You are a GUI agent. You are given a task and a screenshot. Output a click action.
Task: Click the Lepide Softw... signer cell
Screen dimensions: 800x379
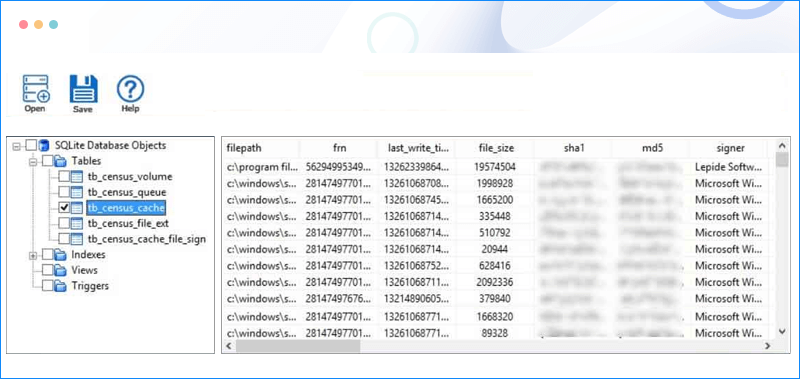point(729,166)
